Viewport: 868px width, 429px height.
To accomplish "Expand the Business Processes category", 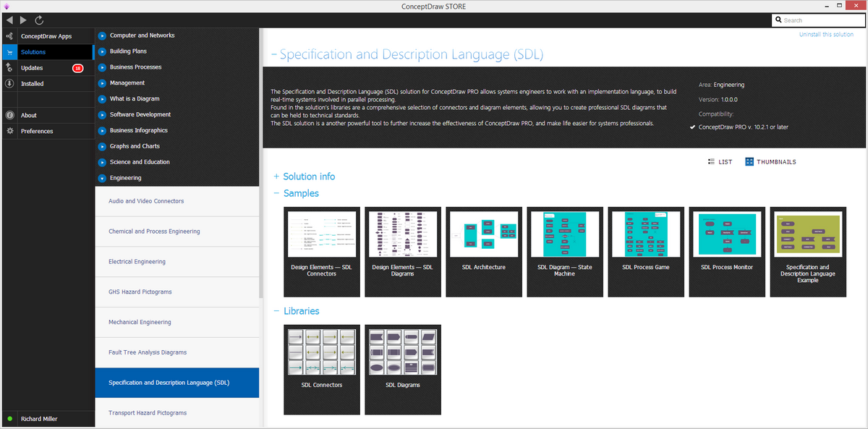I will [x=103, y=67].
